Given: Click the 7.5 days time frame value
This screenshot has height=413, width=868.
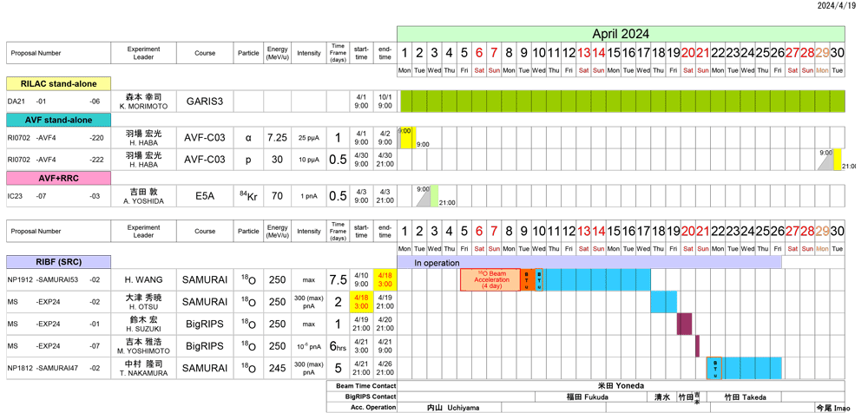Looking at the screenshot, I should [338, 279].
